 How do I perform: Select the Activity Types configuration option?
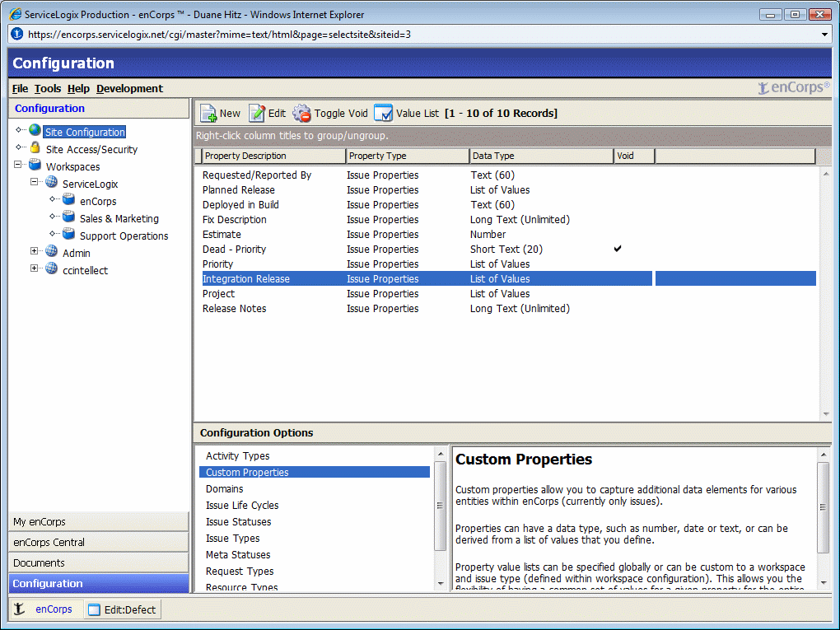(x=315, y=456)
